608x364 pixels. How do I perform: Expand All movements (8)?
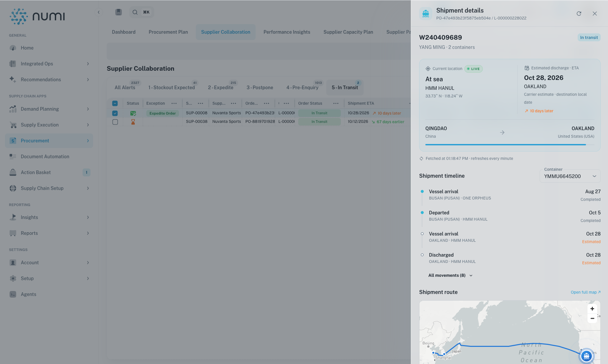(450, 275)
